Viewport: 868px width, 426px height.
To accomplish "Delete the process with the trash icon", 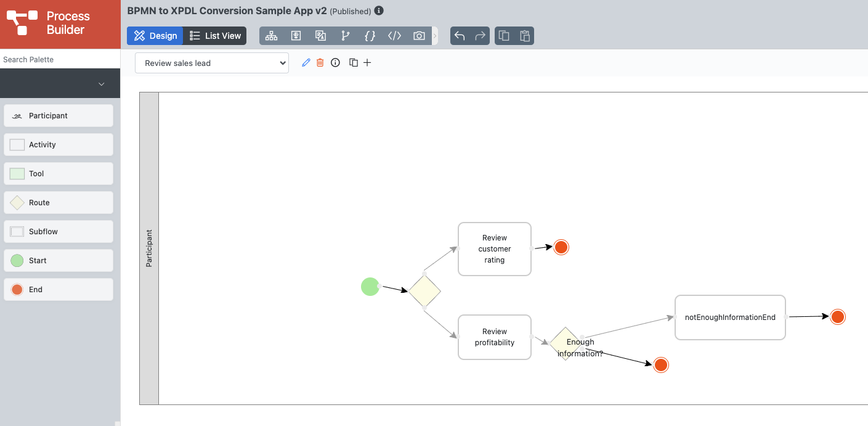I will click(320, 63).
